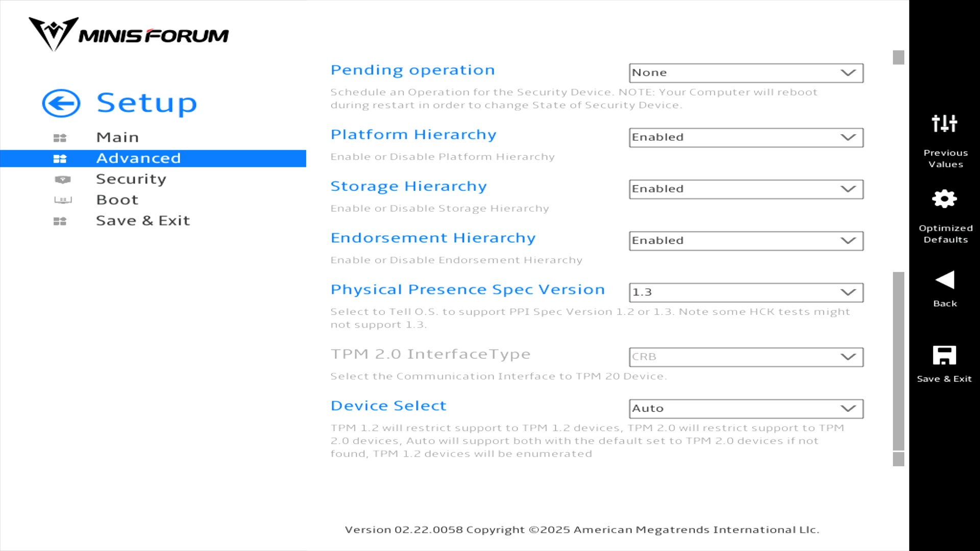Open the Save & Exit sidebar menu
Screen dimensions: 980x551
click(x=142, y=221)
